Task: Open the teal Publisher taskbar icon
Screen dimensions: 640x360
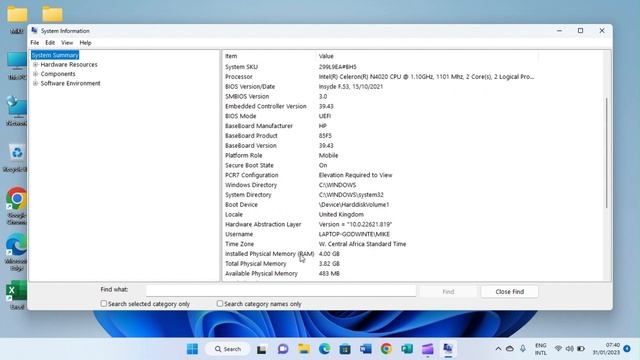Action: click(407, 349)
